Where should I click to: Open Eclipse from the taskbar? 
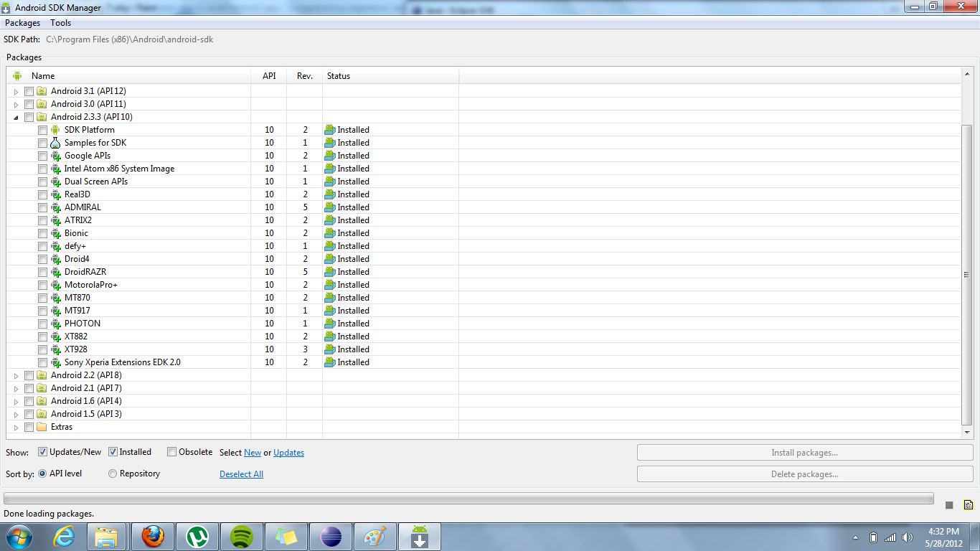[331, 537]
